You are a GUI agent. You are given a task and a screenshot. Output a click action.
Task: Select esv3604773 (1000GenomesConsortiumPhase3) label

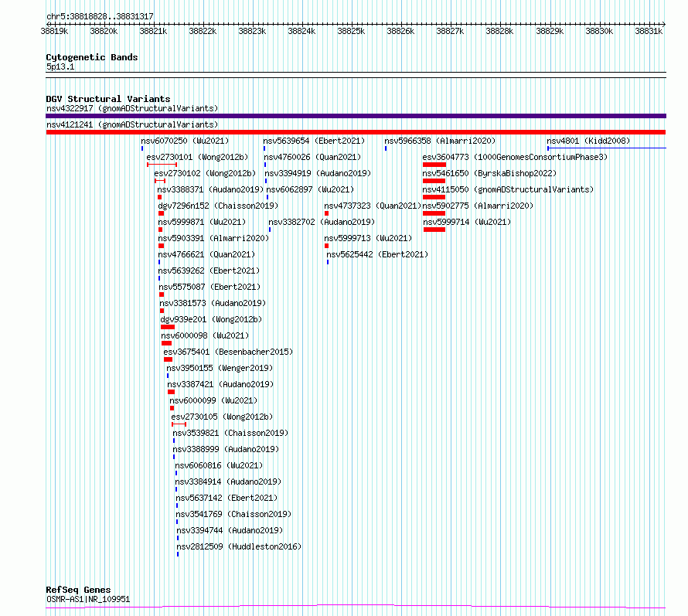[515, 157]
